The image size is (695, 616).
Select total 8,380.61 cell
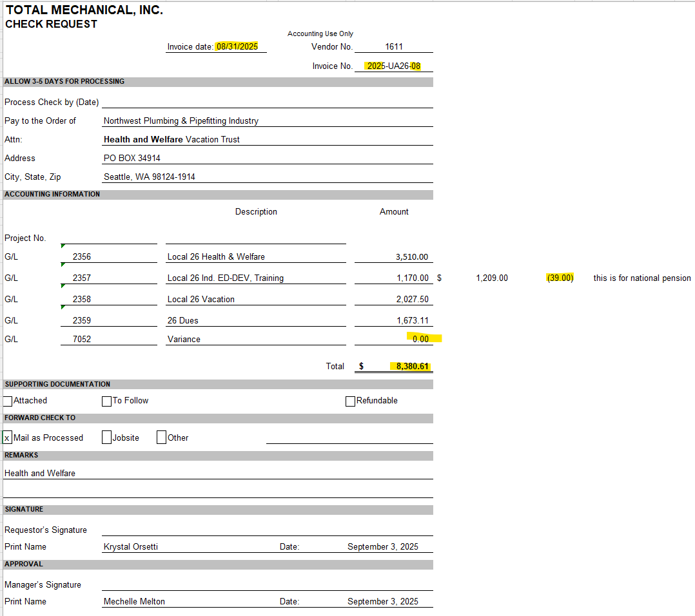tap(393, 366)
